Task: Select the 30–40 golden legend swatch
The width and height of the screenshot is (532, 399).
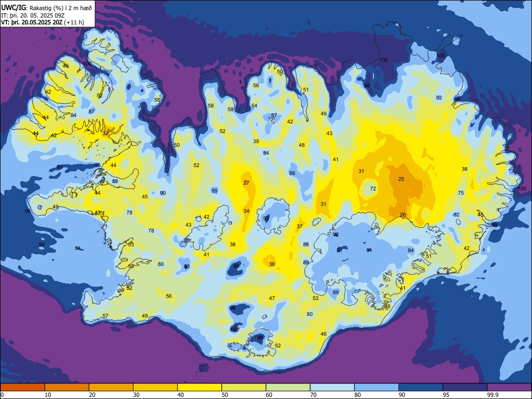Action: pos(155,387)
